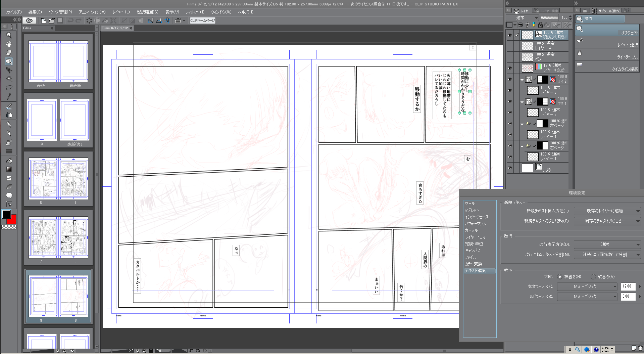Click the New file icon in the toolbar
The width and height of the screenshot is (644, 354).
coord(43,20)
